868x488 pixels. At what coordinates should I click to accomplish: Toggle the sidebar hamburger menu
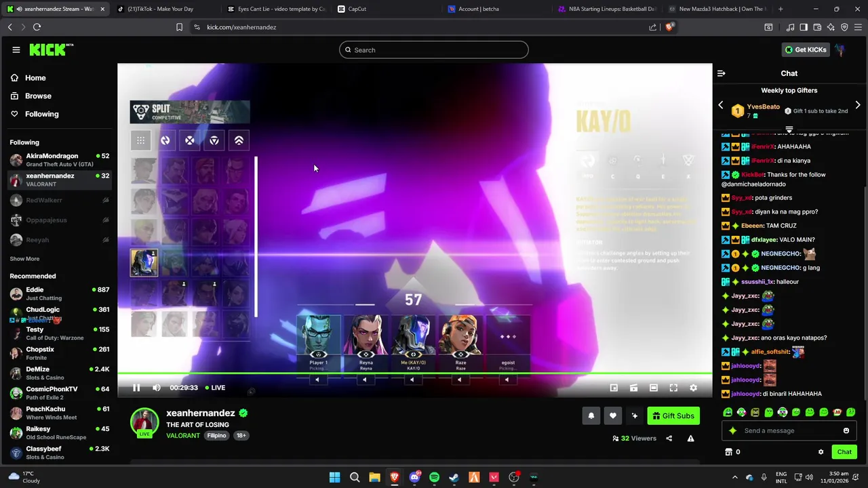(16, 49)
